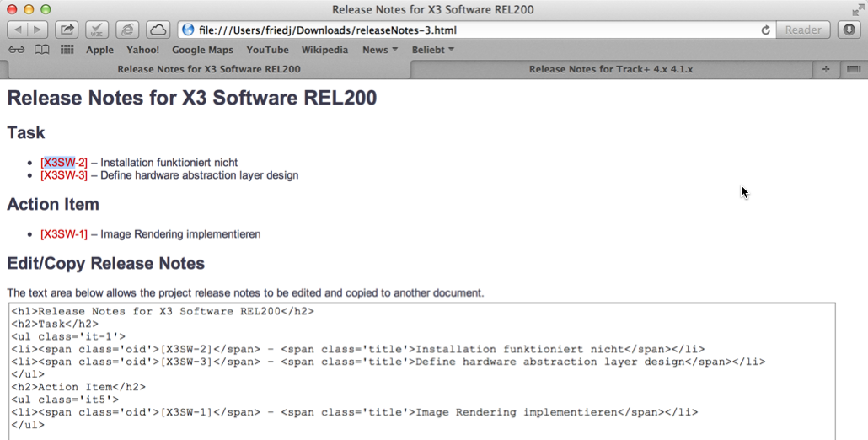Show bookmarks with the open book icon
This screenshot has height=440, width=868.
(x=41, y=50)
